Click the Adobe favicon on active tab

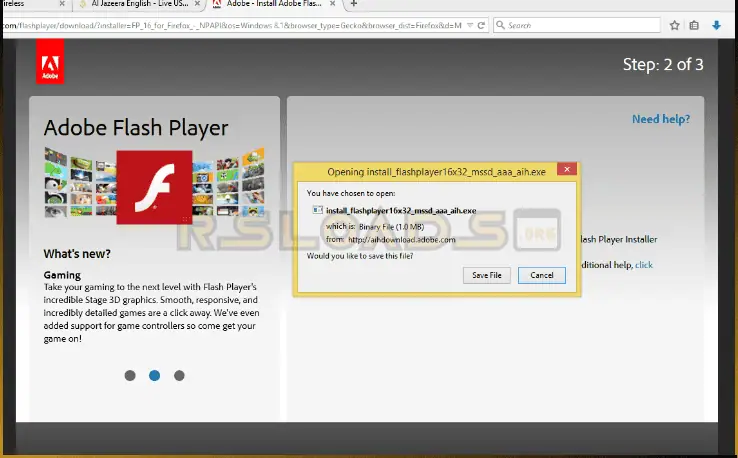(217, 4)
